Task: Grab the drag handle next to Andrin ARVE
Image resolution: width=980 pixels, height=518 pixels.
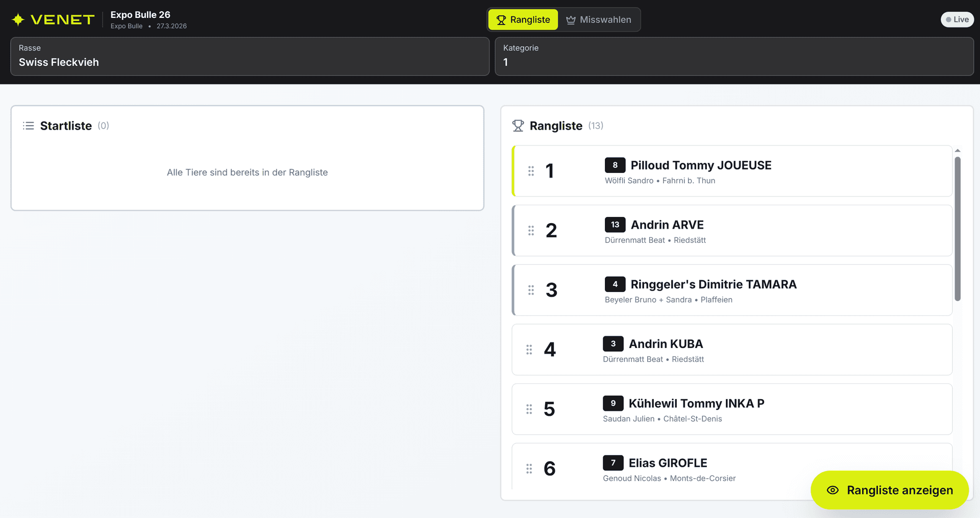Action: pos(531,231)
